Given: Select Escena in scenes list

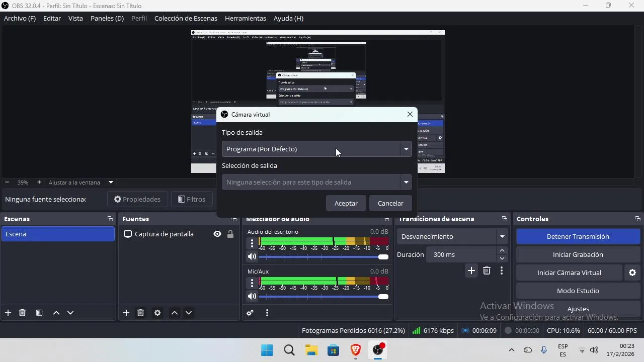Looking at the screenshot, I should [x=58, y=234].
